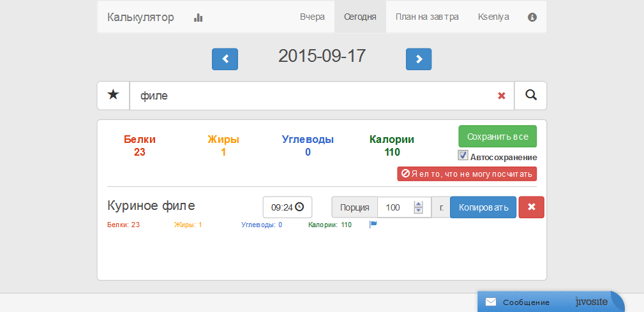Go to previous day with left arrow
Screen dimensions: 644x312
pyautogui.click(x=225, y=59)
